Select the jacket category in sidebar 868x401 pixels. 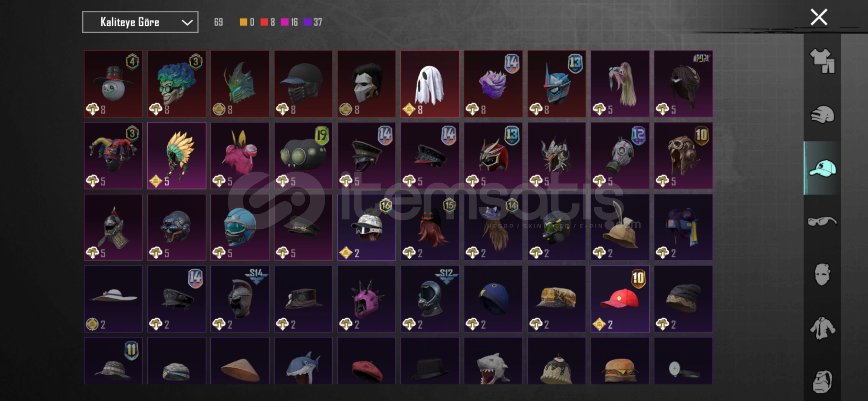[x=822, y=328]
